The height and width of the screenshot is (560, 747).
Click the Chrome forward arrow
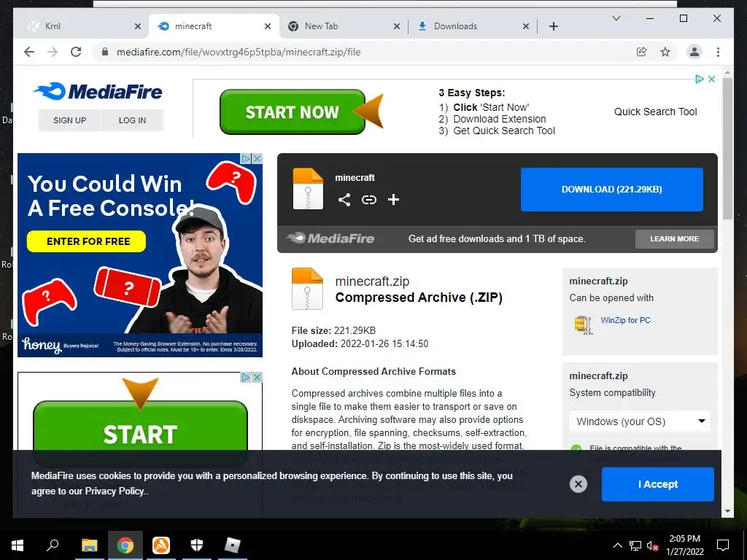(53, 52)
